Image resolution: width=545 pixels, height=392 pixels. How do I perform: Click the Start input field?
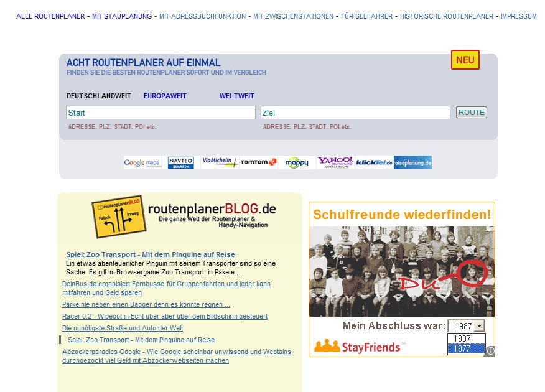[161, 113]
